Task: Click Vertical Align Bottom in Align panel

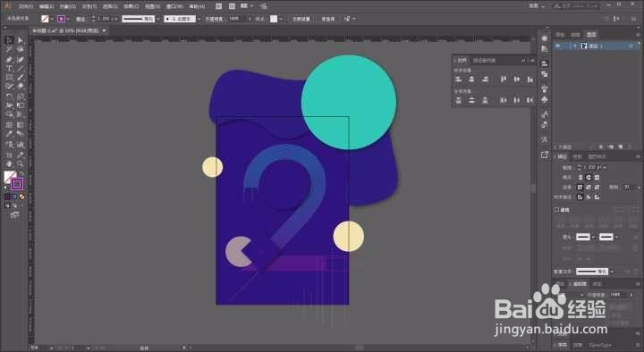Action: tap(530, 80)
